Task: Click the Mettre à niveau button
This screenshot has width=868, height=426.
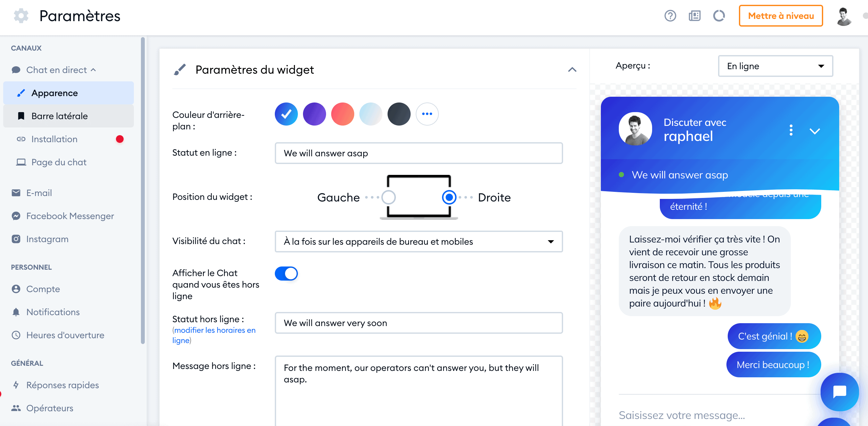Action: [780, 16]
